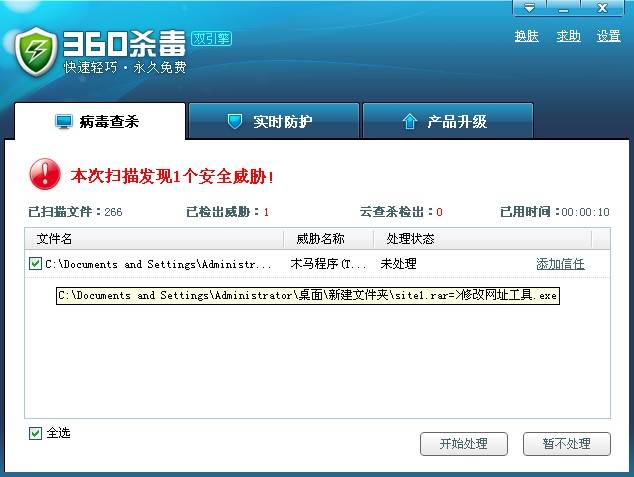
Task: Click the 木马程序 threat name cell
Action: click(x=328, y=264)
